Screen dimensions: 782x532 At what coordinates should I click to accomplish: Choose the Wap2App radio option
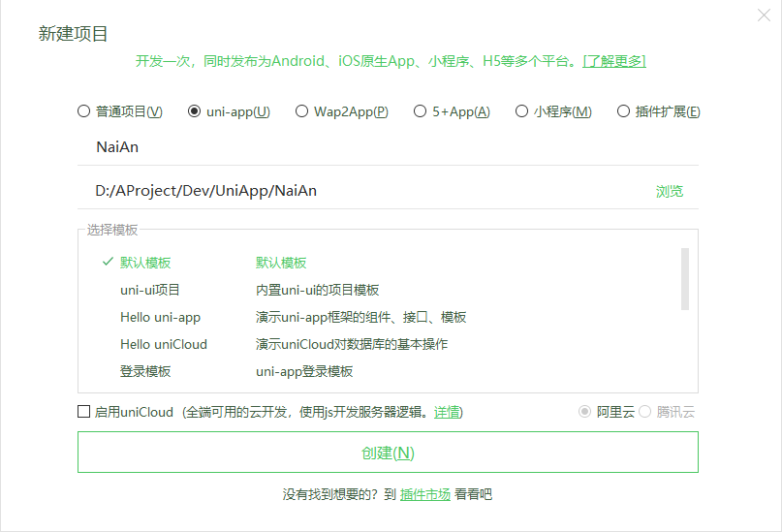pos(302,111)
